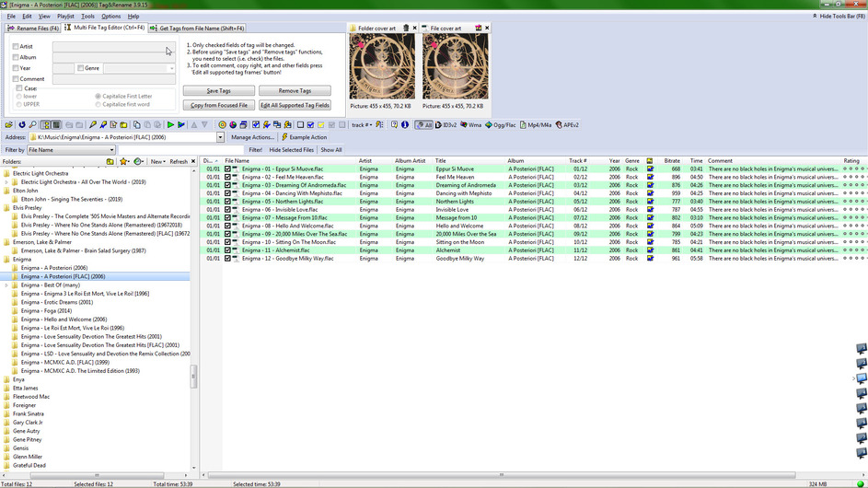Enable the Album checkbox

point(16,57)
